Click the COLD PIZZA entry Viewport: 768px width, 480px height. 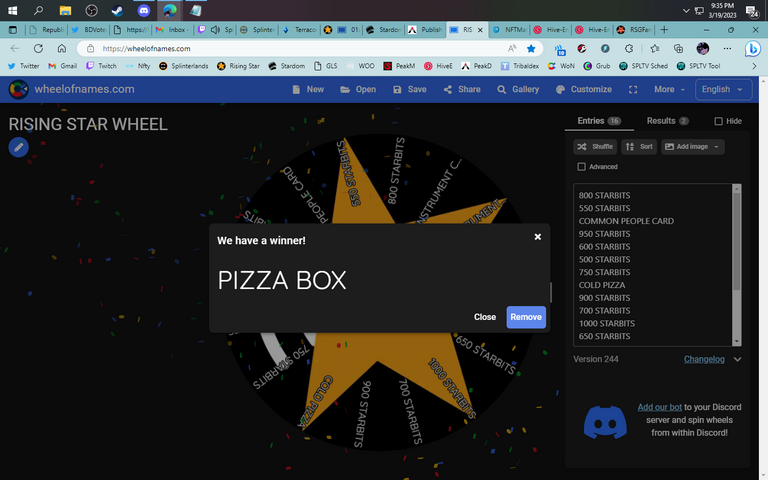point(601,285)
